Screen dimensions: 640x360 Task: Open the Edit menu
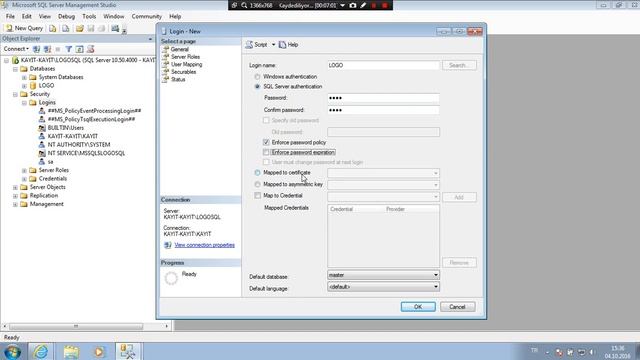(27, 16)
